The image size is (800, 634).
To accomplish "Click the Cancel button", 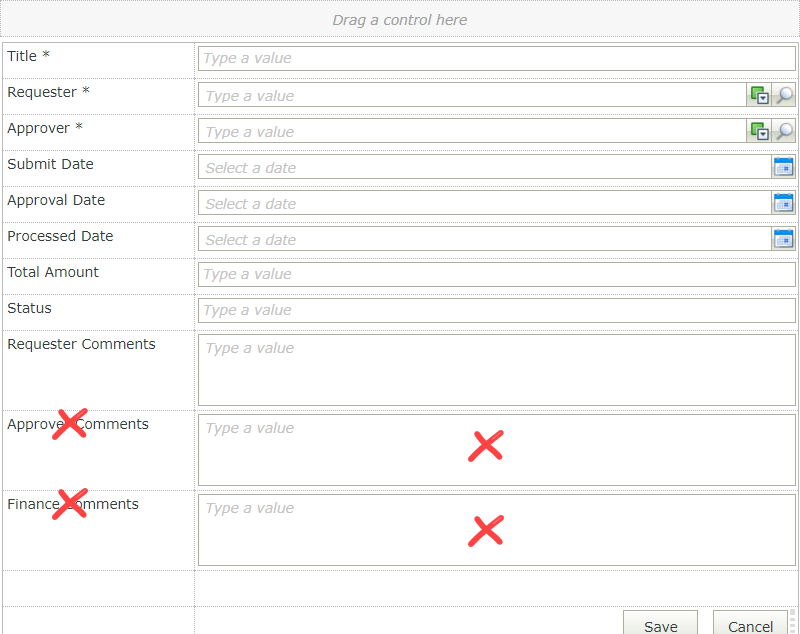I will pyautogui.click(x=749, y=626).
